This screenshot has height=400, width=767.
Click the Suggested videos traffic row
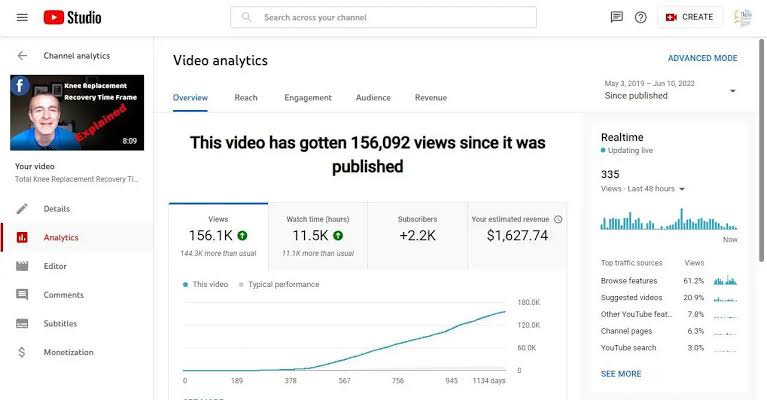[669, 297]
